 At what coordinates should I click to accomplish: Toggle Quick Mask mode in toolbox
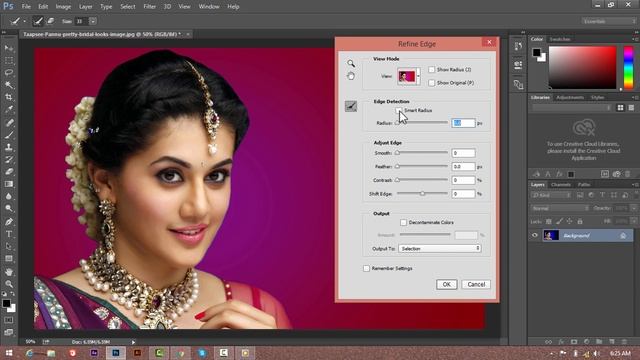click(x=9, y=320)
